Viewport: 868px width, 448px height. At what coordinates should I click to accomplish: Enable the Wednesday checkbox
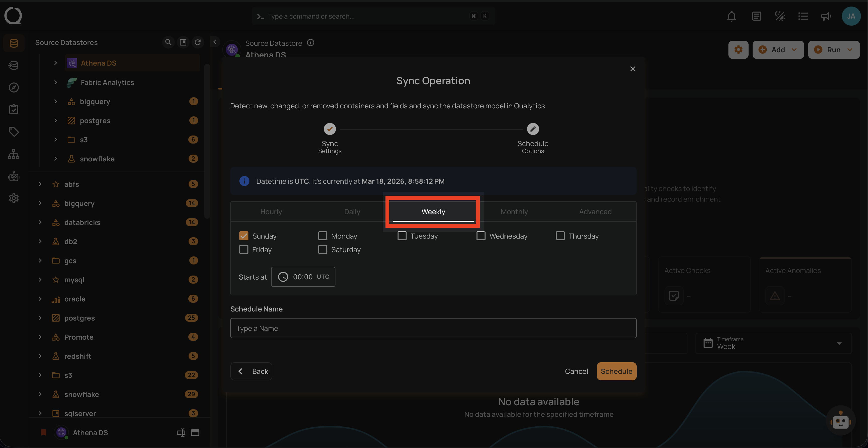[x=481, y=236]
